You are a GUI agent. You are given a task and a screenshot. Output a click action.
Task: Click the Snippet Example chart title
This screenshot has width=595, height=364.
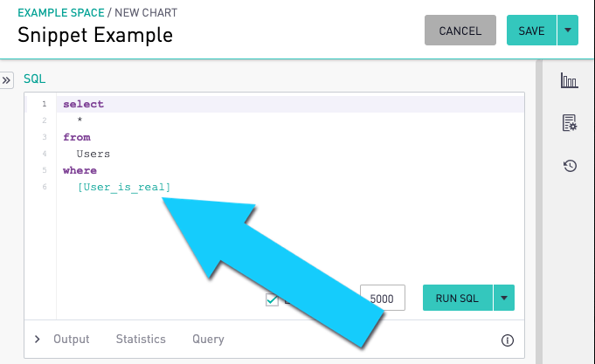[x=95, y=35]
